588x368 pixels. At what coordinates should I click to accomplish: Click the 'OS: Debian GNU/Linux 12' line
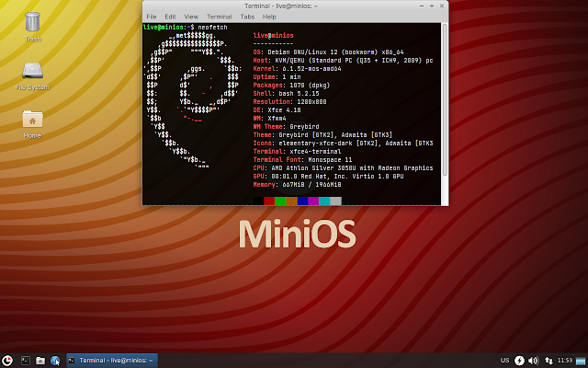[329, 52]
